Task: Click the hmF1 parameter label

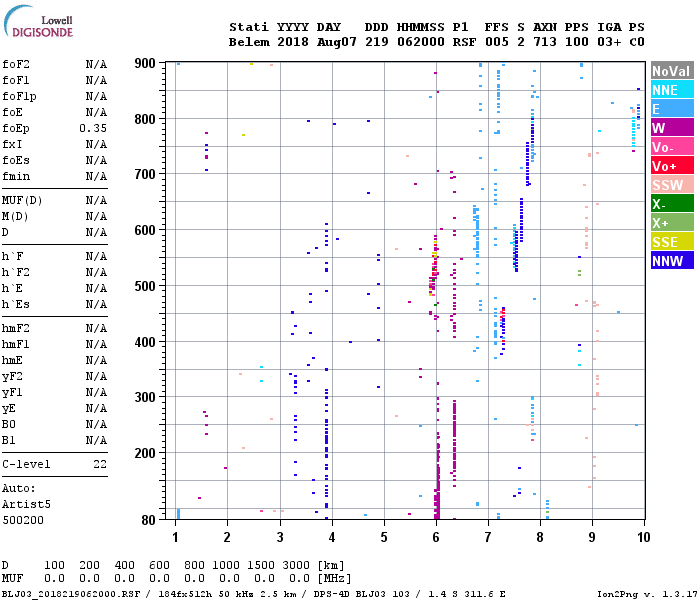Action: pos(16,345)
